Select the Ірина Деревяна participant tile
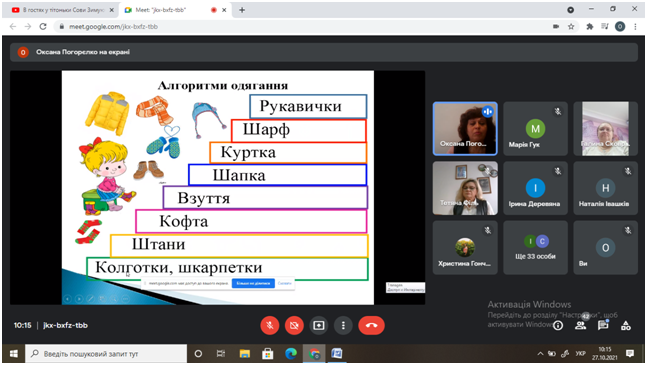This screenshot has width=647, height=365. tap(535, 188)
